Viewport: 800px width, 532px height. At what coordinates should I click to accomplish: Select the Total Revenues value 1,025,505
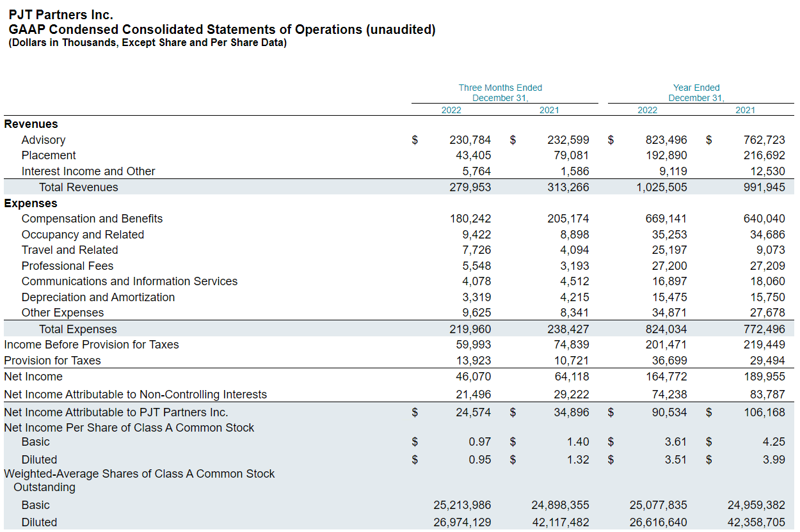[661, 187]
